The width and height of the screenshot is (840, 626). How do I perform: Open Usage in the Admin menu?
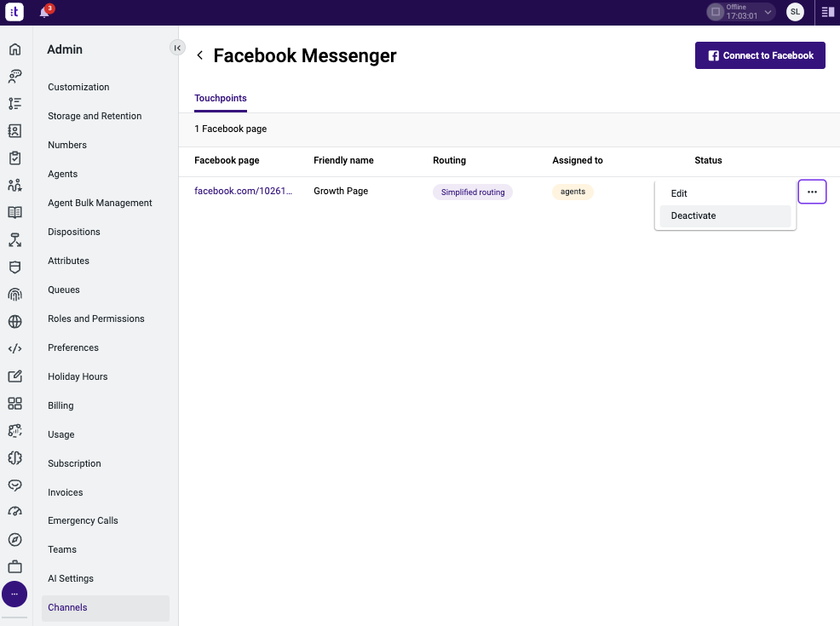(x=61, y=434)
